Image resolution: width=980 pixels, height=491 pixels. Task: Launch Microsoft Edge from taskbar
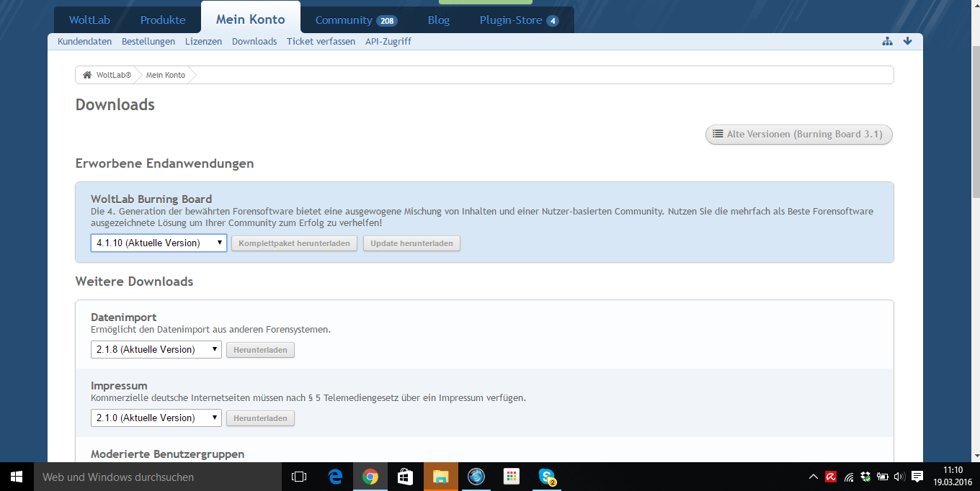335,477
